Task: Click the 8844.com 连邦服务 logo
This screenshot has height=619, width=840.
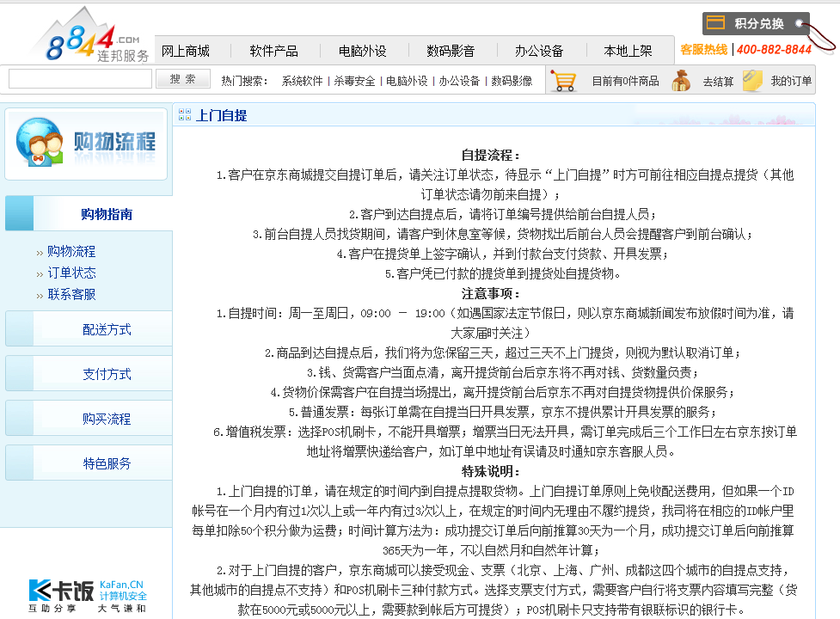Action: (x=92, y=36)
